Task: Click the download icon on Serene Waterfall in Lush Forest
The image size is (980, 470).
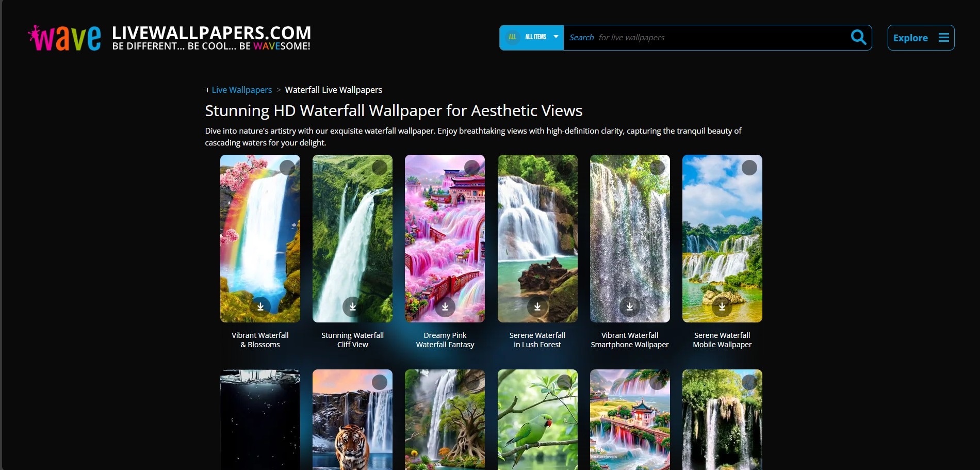Action: 537,306
